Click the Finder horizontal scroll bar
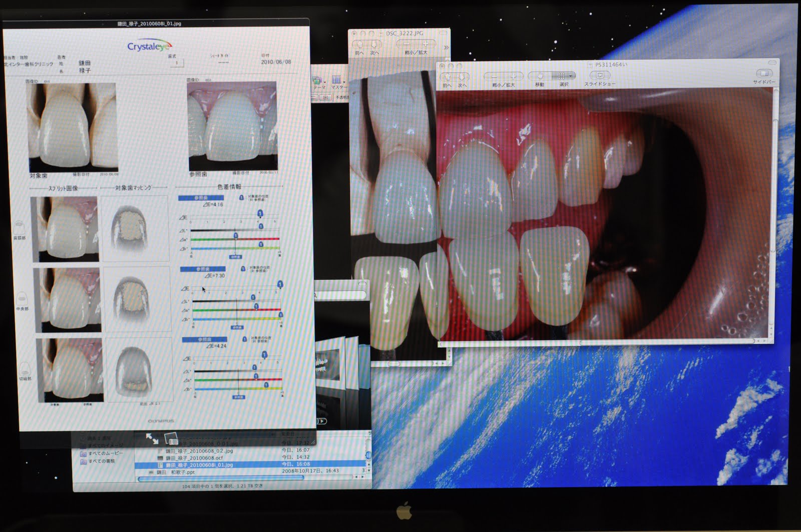 tap(220, 478)
